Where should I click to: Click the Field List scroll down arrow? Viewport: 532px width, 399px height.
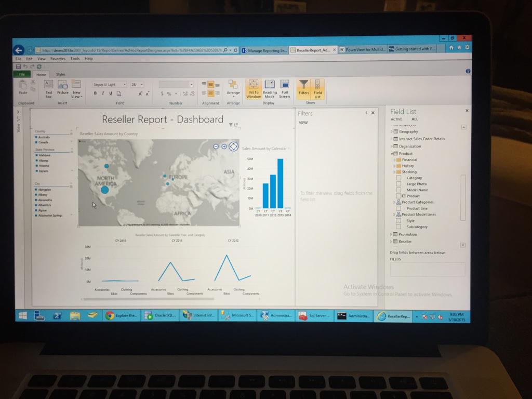[463, 245]
